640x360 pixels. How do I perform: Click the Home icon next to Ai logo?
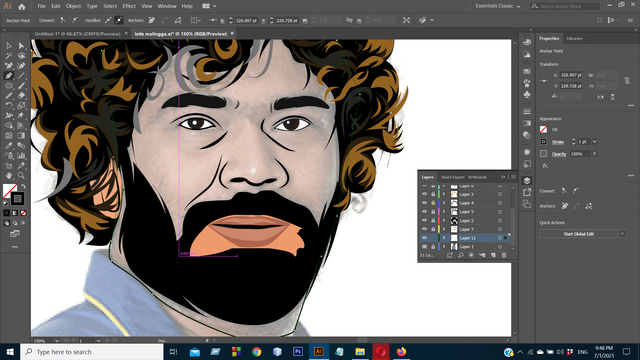pos(22,6)
